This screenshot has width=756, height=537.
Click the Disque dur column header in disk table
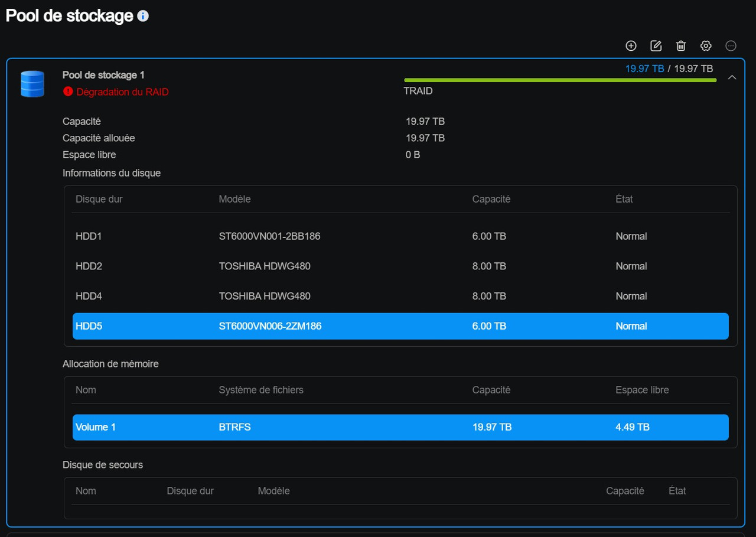pos(99,199)
